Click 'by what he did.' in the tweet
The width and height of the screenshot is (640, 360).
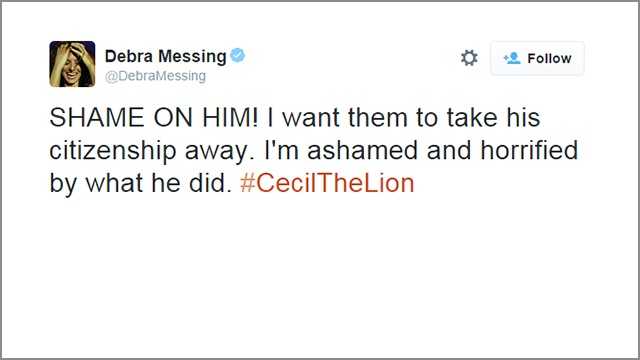tap(141, 183)
